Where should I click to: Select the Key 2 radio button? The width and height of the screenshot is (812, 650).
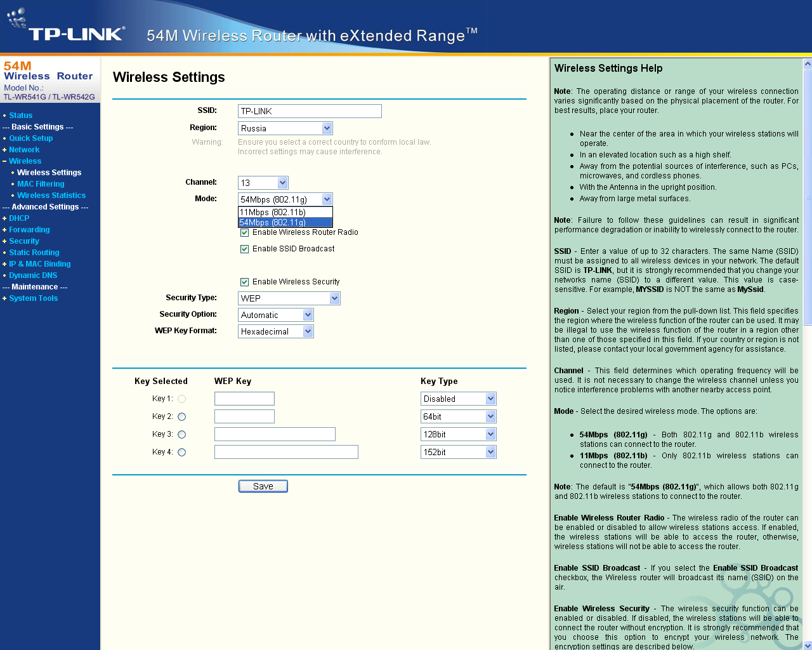click(182, 417)
